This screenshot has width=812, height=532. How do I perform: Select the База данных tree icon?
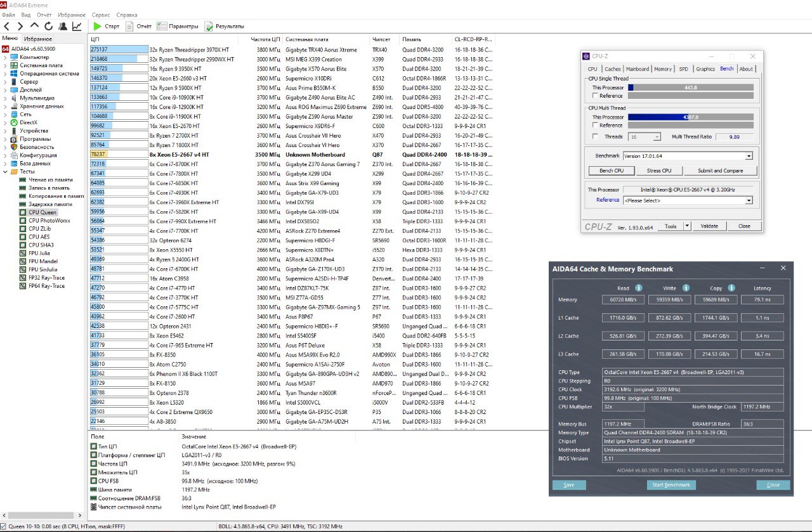click(14, 164)
